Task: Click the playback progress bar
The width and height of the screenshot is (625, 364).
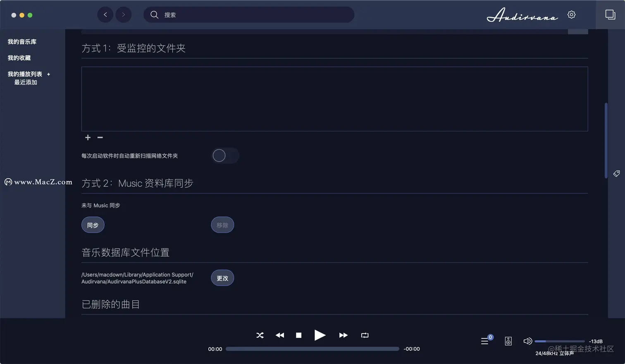Action: click(312, 349)
